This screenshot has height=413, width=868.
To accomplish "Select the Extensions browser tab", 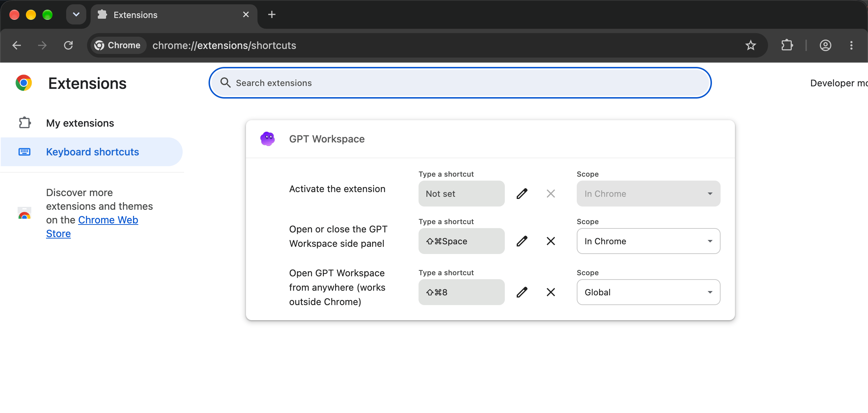I will [174, 15].
